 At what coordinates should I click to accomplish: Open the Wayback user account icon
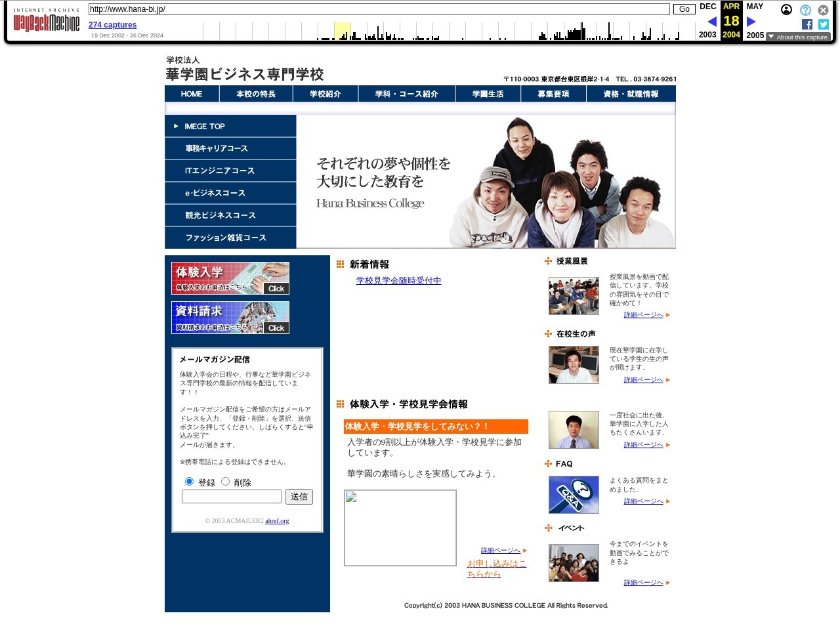(786, 10)
